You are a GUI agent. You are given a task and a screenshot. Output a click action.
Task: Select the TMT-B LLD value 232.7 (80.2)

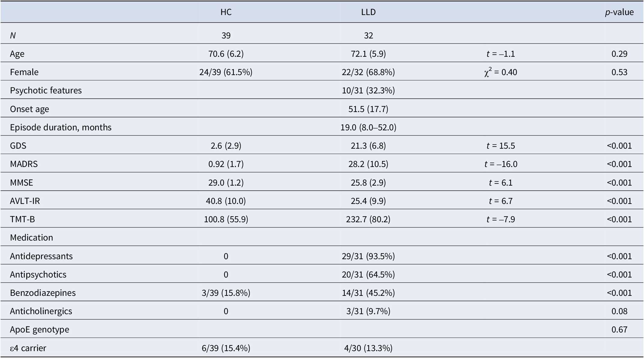[x=368, y=219]
